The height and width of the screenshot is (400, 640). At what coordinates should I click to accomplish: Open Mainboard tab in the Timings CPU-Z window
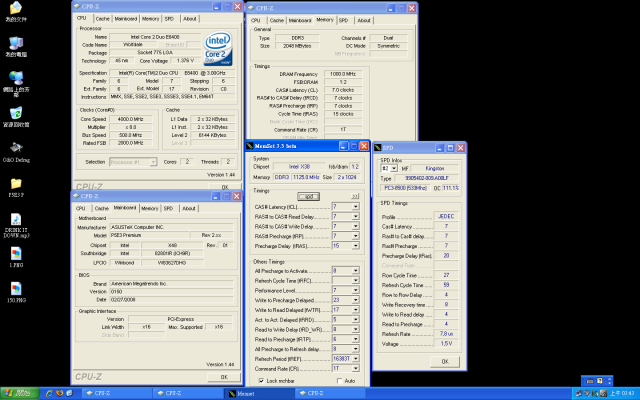300,20
